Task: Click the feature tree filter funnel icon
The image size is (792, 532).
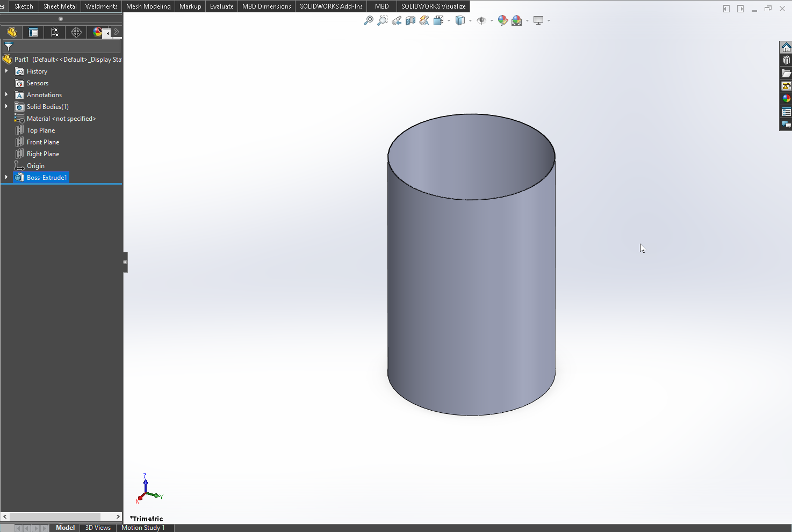Action: 9,47
